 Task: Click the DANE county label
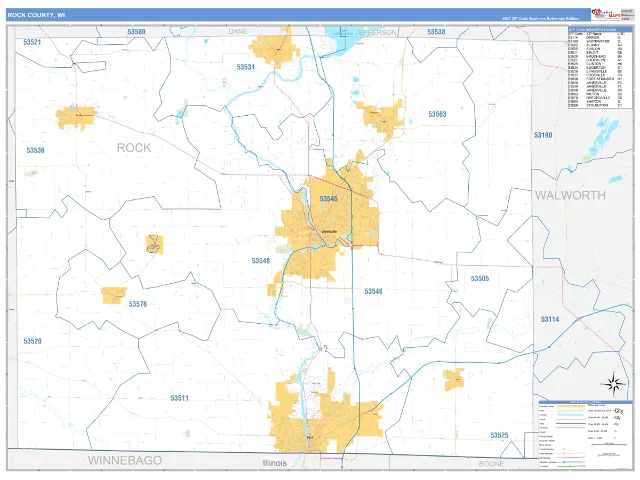238,31
